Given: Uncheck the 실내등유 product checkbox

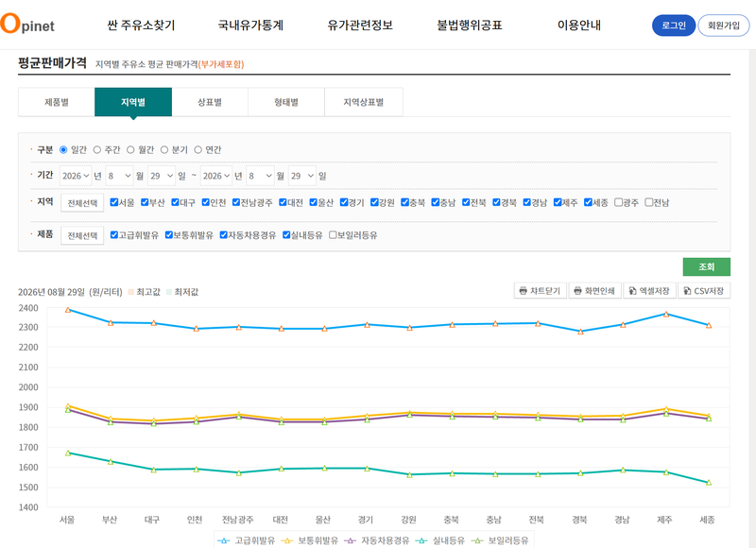Looking at the screenshot, I should coord(286,234).
